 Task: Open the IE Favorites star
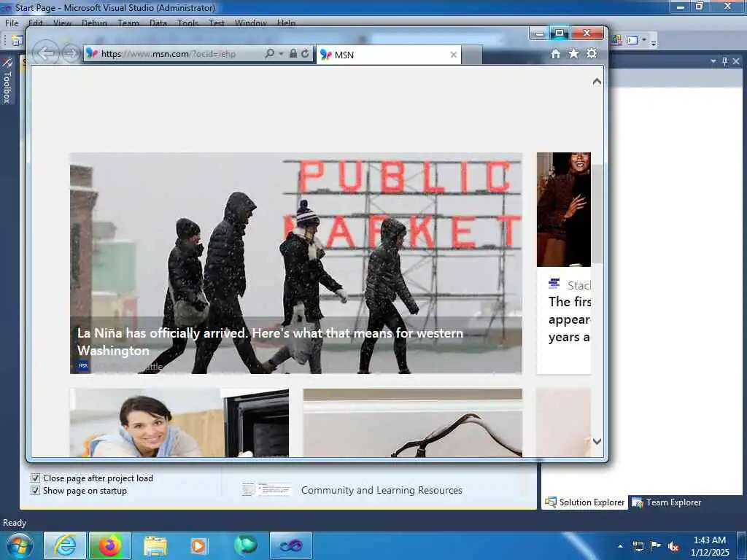573,53
